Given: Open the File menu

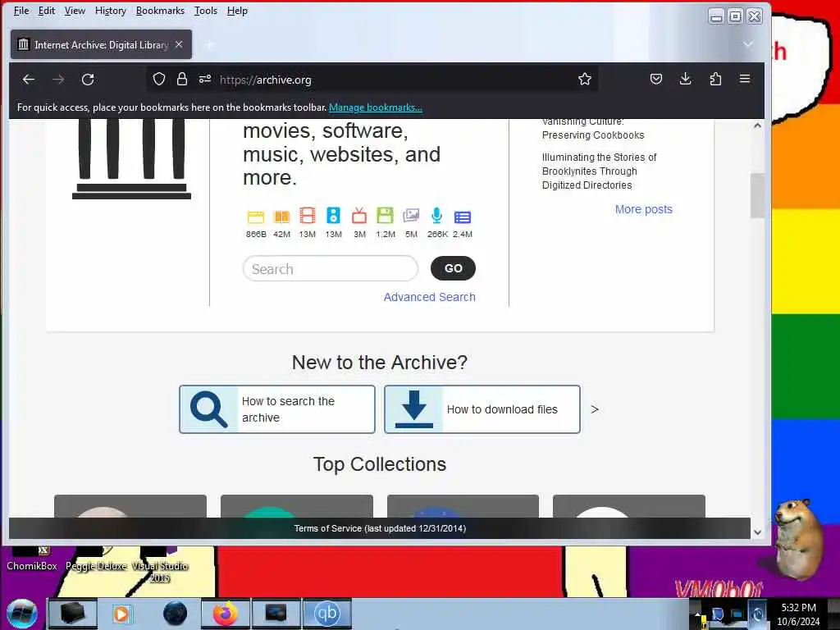Looking at the screenshot, I should (21, 11).
